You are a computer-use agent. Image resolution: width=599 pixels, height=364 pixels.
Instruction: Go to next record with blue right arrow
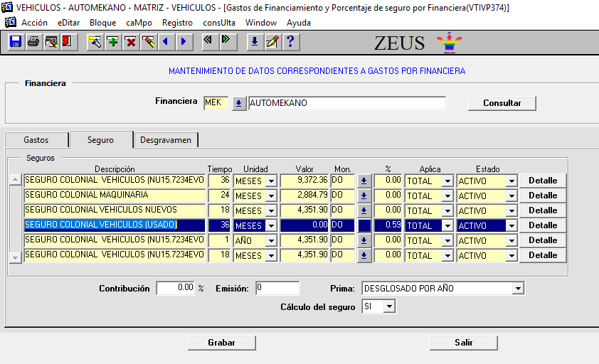184,42
